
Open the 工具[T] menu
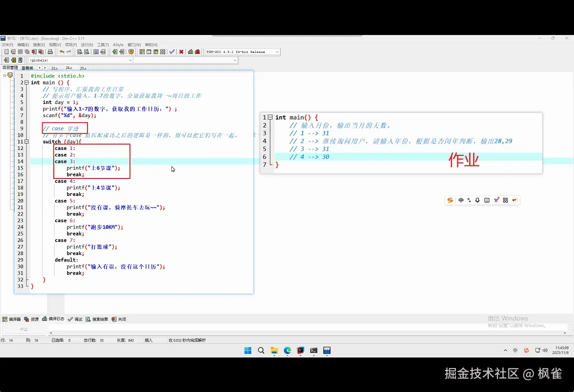[103, 44]
